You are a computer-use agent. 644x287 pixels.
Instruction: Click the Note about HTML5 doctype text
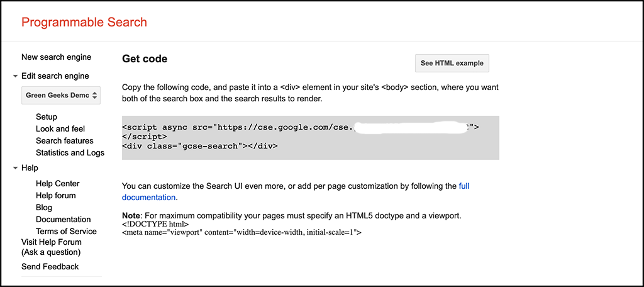[x=292, y=215]
